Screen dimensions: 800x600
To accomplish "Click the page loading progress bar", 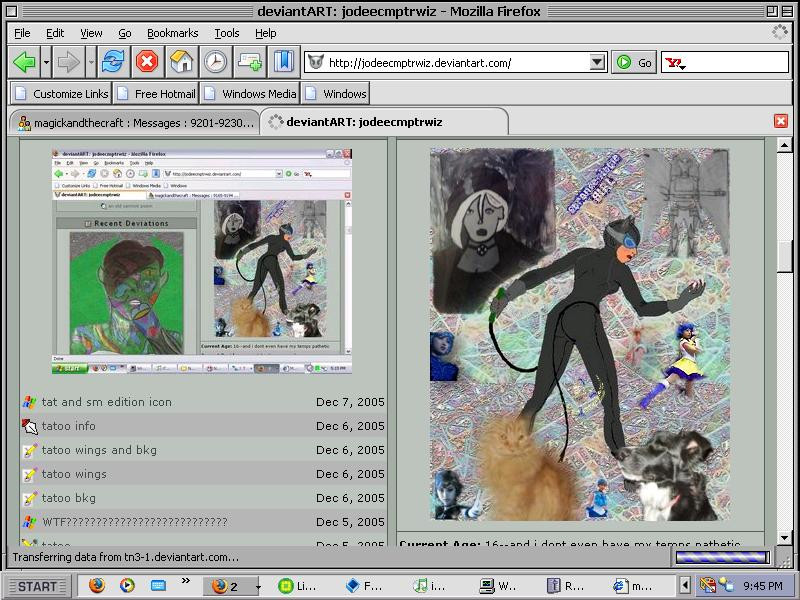I will pyautogui.click(x=722, y=558).
